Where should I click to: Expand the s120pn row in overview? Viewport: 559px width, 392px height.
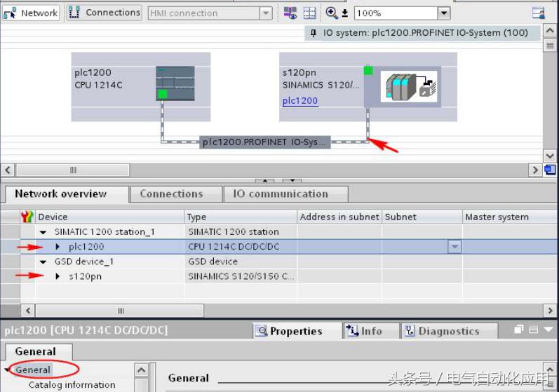(x=58, y=276)
